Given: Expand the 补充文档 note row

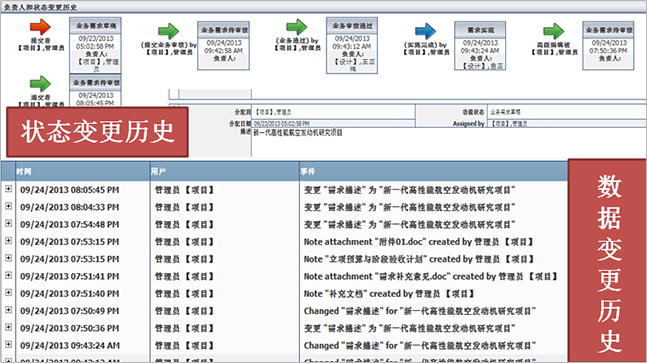Looking at the screenshot, I should click(8, 292).
